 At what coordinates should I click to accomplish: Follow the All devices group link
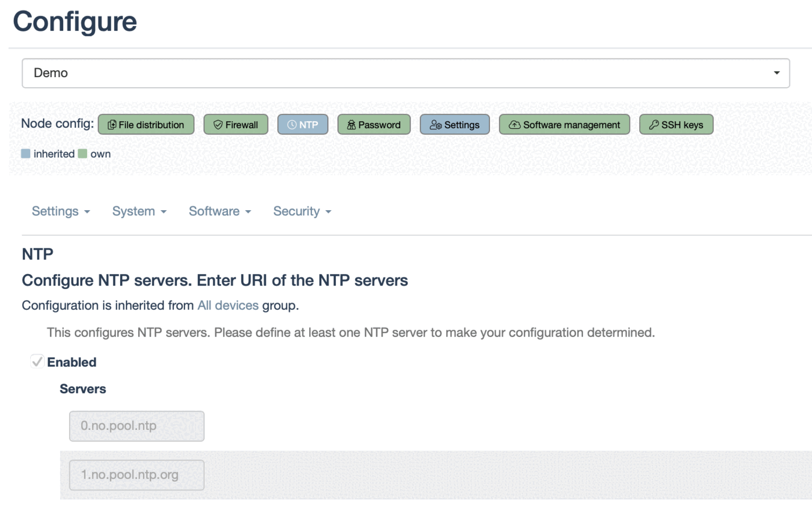pos(228,305)
